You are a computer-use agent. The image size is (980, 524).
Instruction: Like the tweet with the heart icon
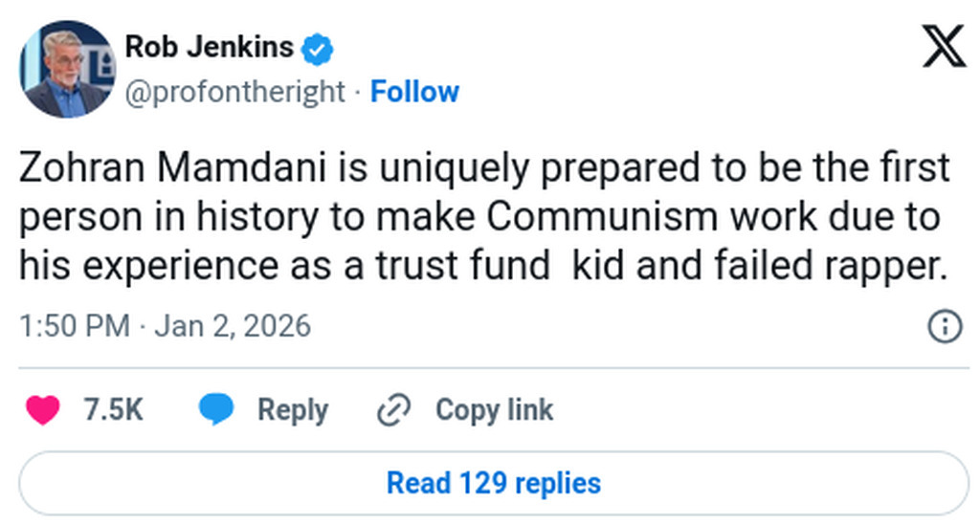pos(43,410)
